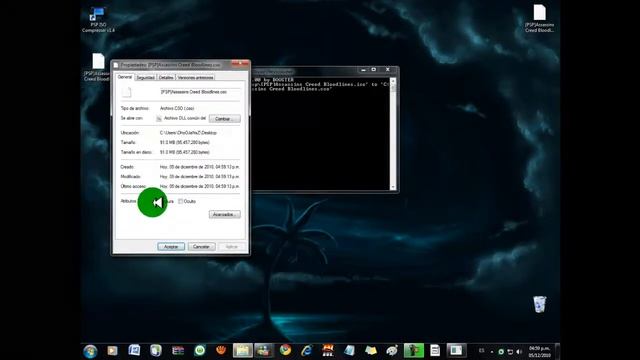Select the top-right [PSP]Assassins Creed desktop file
Image resolution: width=640 pixels, height=360 pixels.
(x=539, y=18)
